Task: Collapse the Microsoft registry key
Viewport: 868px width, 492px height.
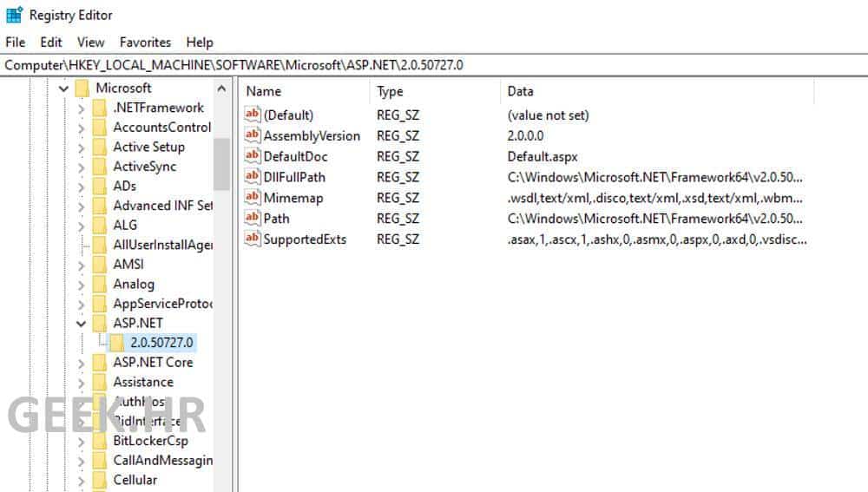Action: click(x=63, y=89)
